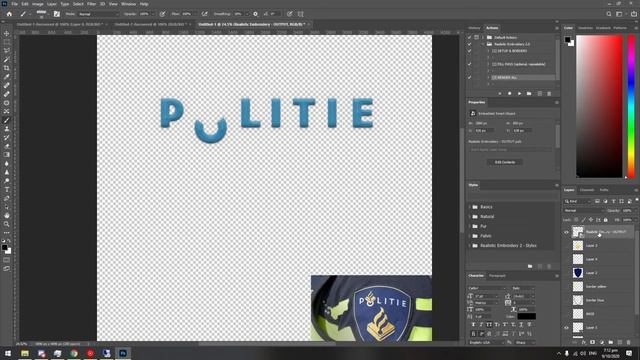This screenshot has width=640, height=360.
Task: Expand Realistic Embroidery 2 - Styles folder
Action: pyautogui.click(x=470, y=246)
